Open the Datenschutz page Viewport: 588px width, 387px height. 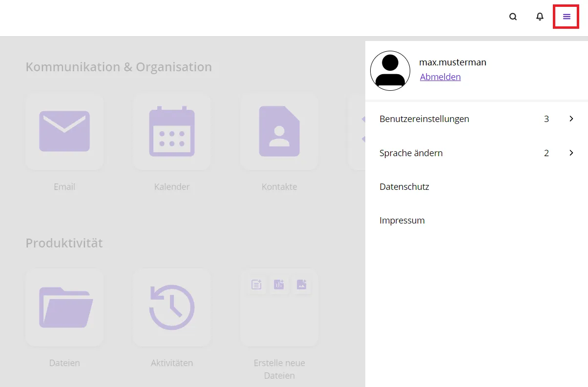point(404,187)
